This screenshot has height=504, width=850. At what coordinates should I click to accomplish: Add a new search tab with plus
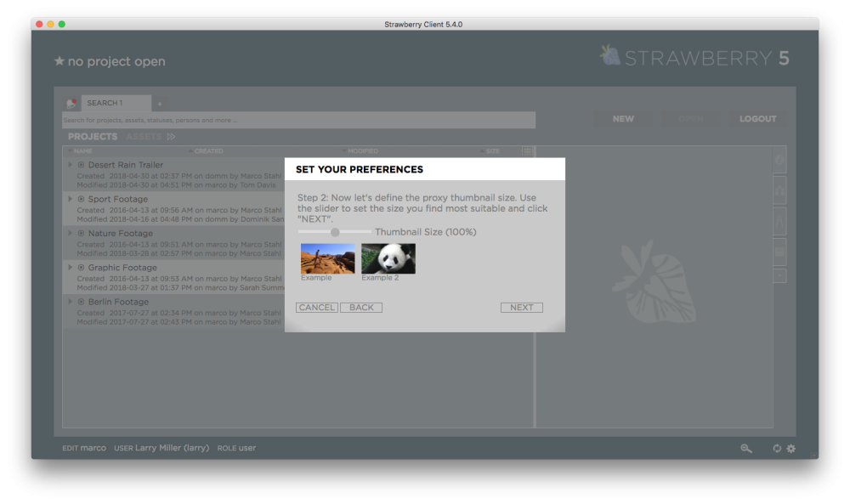tap(159, 104)
